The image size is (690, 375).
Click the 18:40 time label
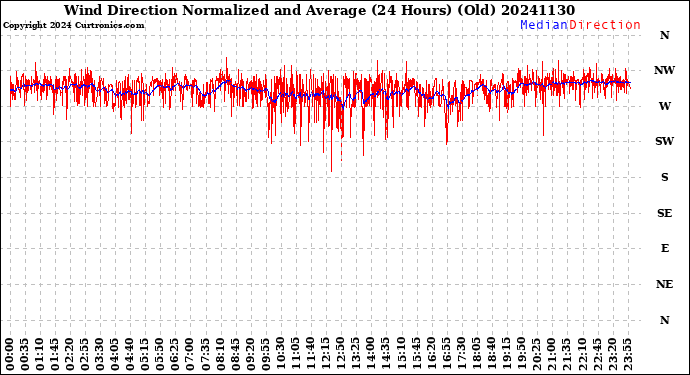(x=491, y=354)
